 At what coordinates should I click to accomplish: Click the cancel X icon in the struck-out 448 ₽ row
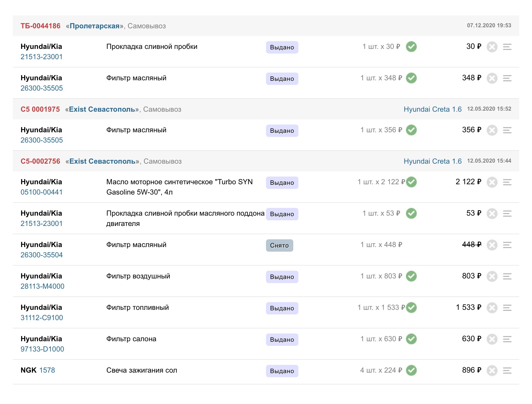(x=492, y=245)
